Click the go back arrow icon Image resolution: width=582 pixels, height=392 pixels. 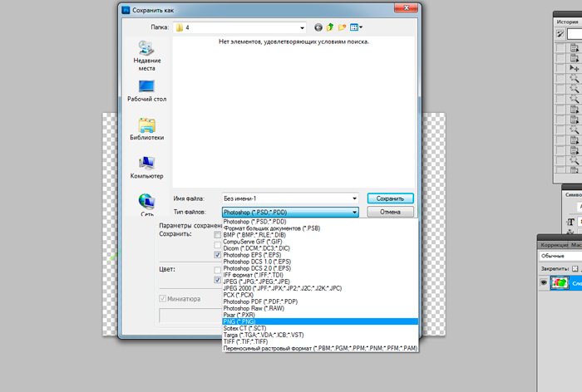[x=318, y=27]
